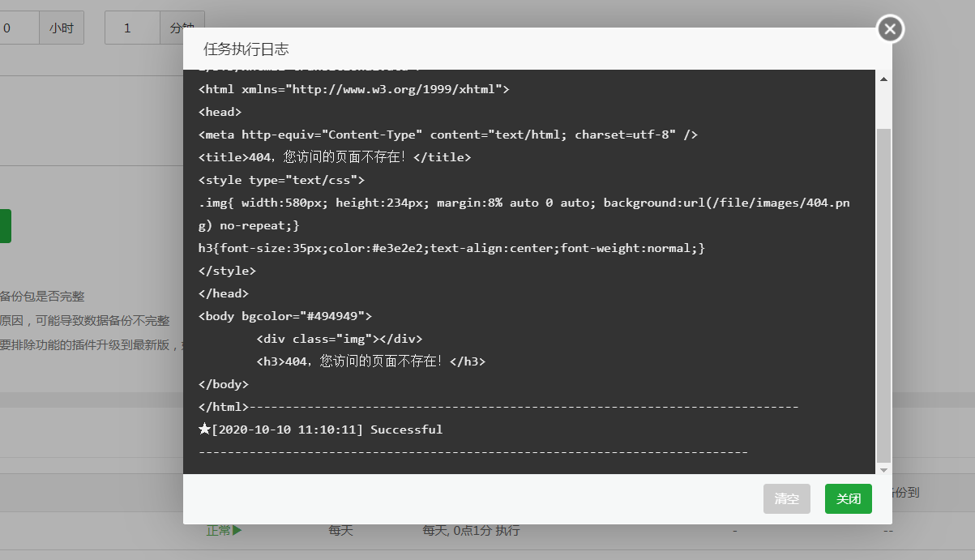Close the task execution log dialog with X icon
Viewport: 975px width, 560px height.
coord(890,29)
